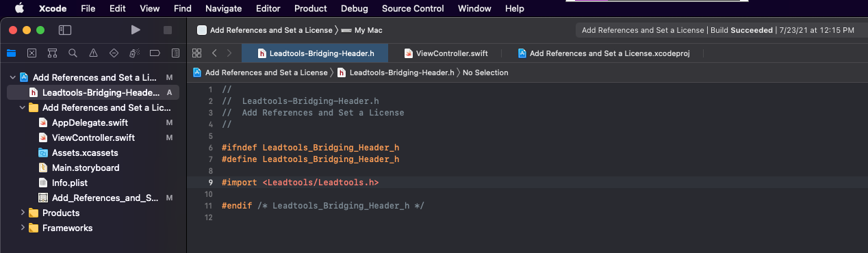Go forward in editor history
The image size is (868, 253).
point(229,53)
